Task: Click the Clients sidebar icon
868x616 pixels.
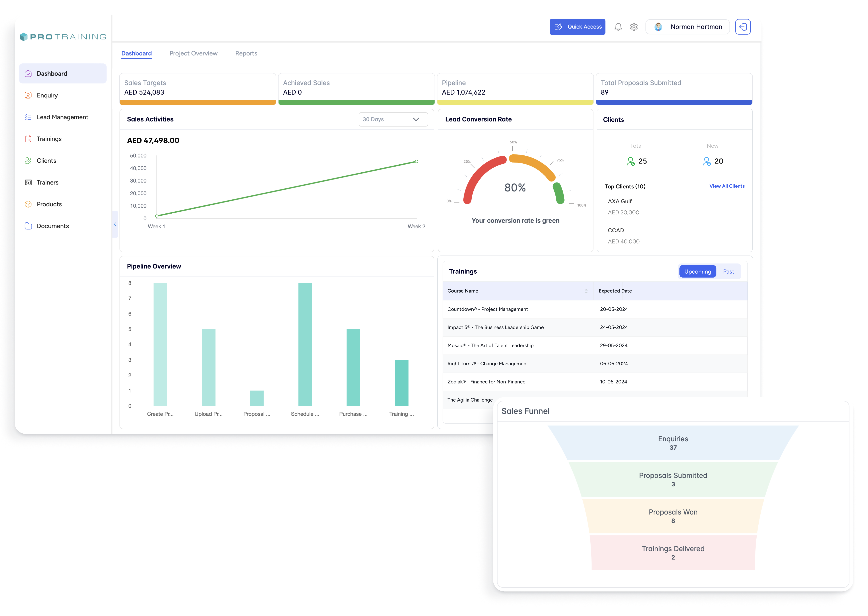Action: click(x=28, y=161)
